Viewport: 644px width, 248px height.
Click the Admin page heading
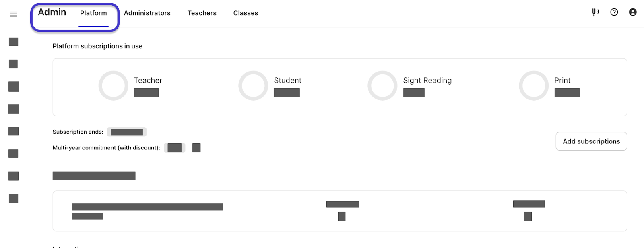click(51, 12)
